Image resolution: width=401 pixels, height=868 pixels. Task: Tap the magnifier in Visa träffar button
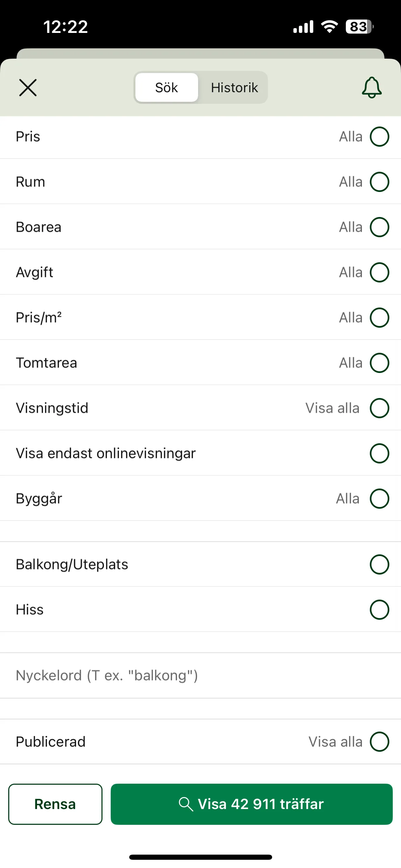click(x=186, y=804)
